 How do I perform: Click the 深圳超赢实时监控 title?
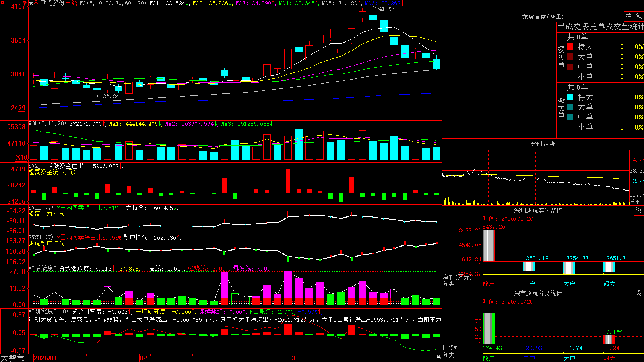pos(538,210)
